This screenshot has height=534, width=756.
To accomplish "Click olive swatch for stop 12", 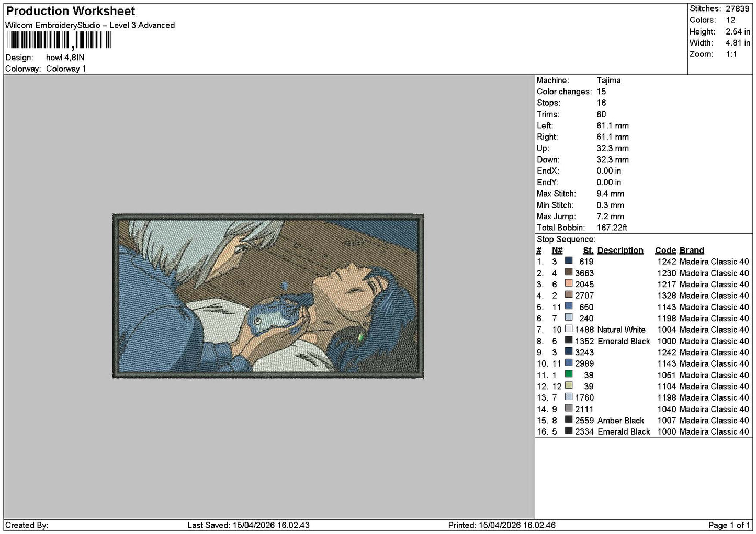I will [x=569, y=386].
